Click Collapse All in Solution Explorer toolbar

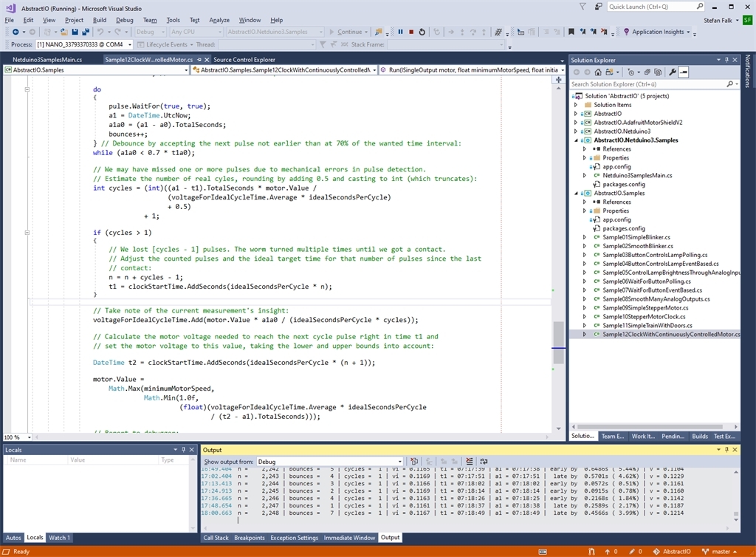(x=647, y=72)
